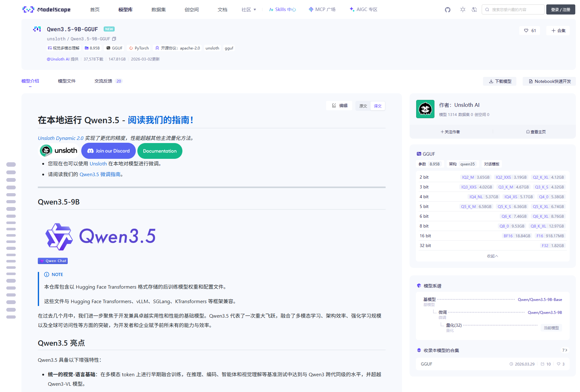Viewport: 580px width, 392px height.
Task: Click the 模型系谱 section icon
Action: 419,285
